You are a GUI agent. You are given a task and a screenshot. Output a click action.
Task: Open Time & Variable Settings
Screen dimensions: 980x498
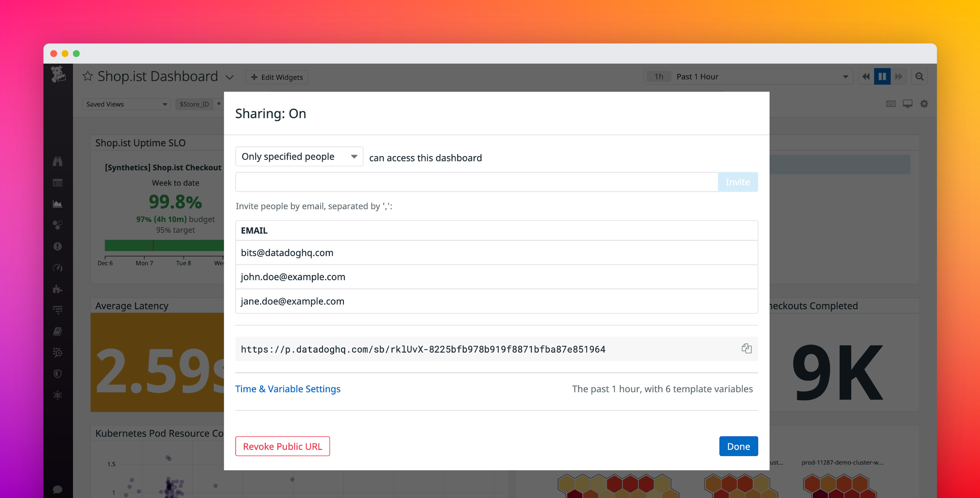point(288,389)
